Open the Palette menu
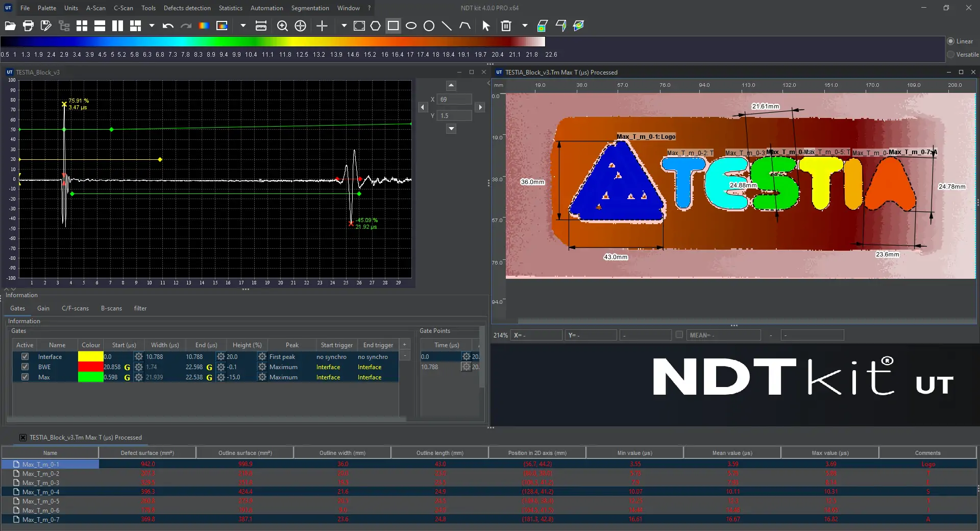The width and height of the screenshot is (980, 531). (x=47, y=8)
